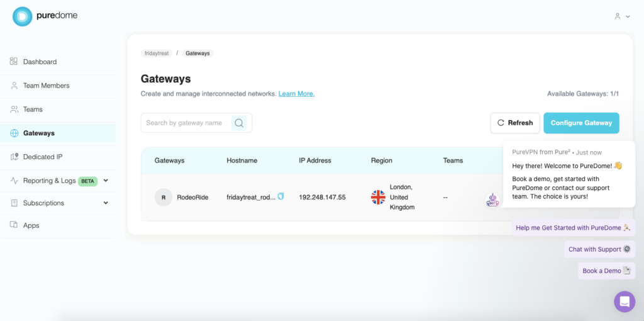Click the RodeoRide avatar circle
Viewport: 644px width, 321px height.
[164, 197]
